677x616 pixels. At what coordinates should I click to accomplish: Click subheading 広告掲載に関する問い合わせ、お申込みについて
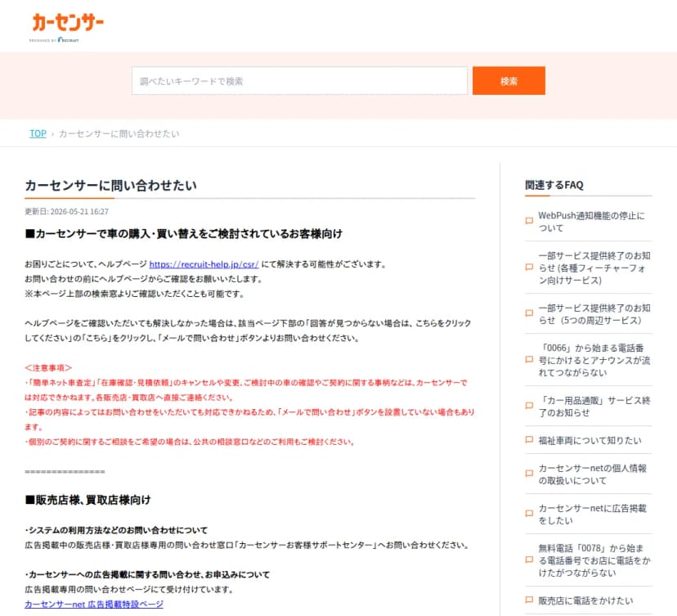[x=147, y=574]
